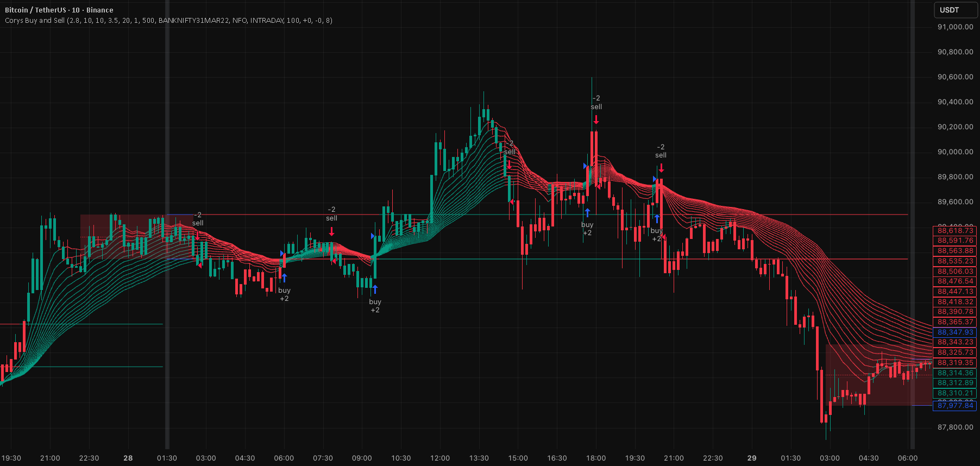Open the USDT currency selector
The width and height of the screenshot is (980, 466).
(x=955, y=10)
